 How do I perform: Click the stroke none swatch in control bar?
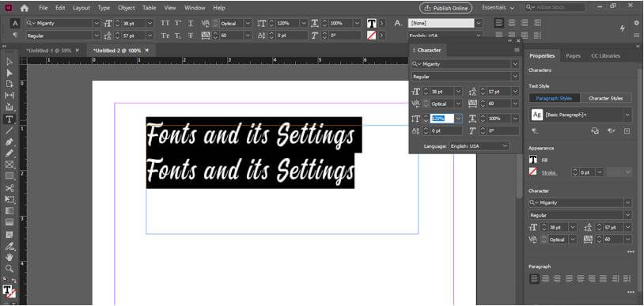point(371,36)
